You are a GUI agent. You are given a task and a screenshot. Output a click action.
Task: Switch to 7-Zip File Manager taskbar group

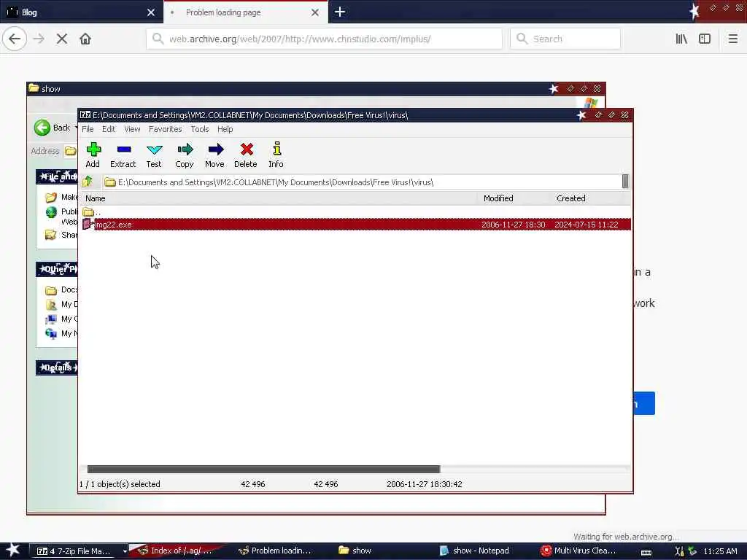coord(79,551)
